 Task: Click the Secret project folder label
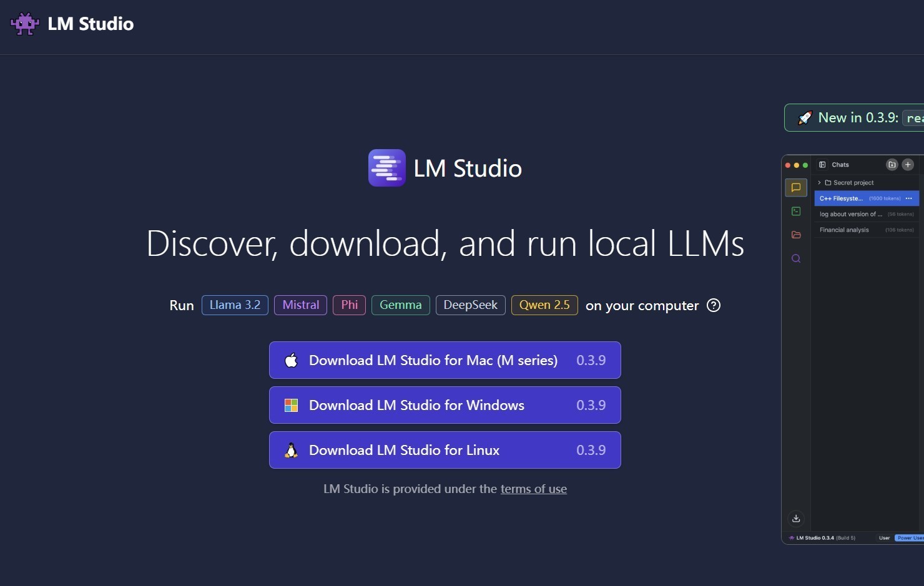coord(853,183)
